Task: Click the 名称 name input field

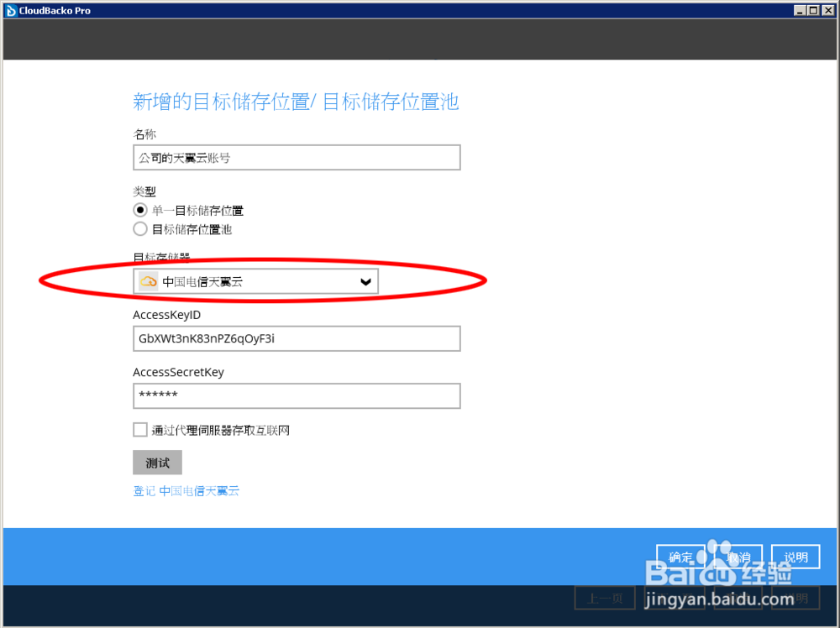Action: [297, 157]
